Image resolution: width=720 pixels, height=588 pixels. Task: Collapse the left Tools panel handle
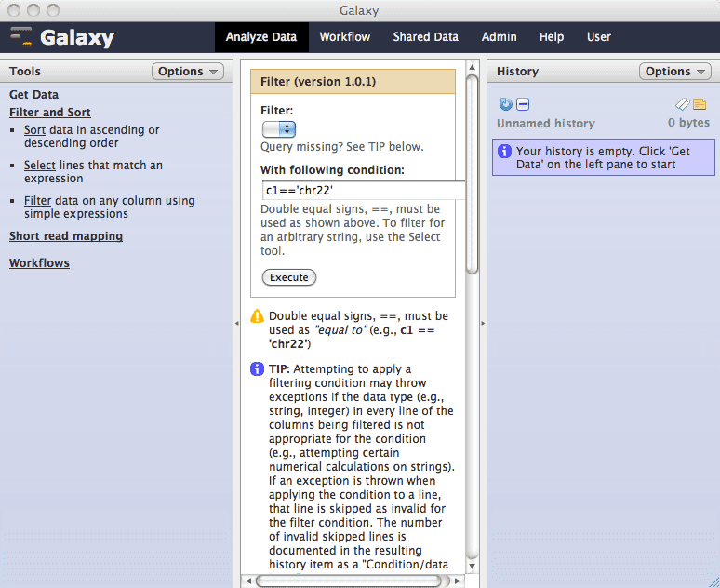click(236, 323)
